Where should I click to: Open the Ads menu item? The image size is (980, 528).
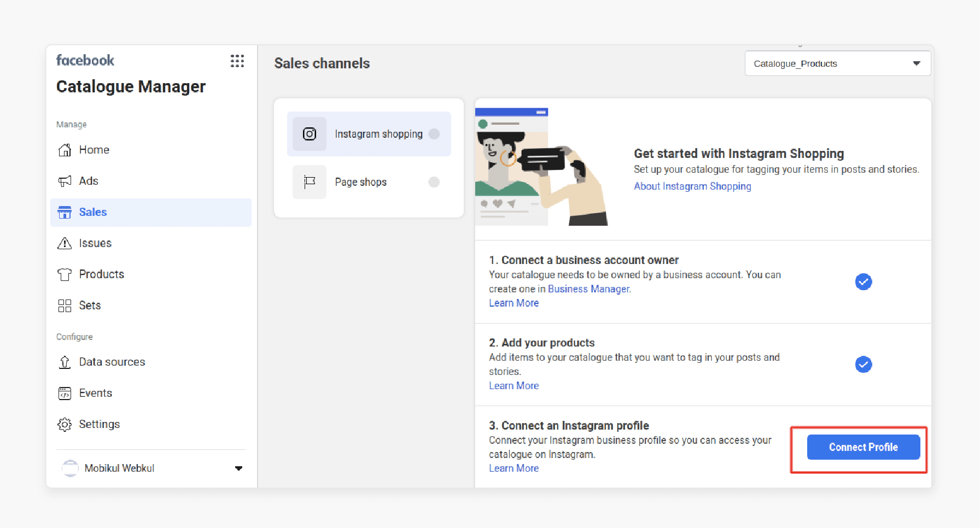(x=151, y=181)
